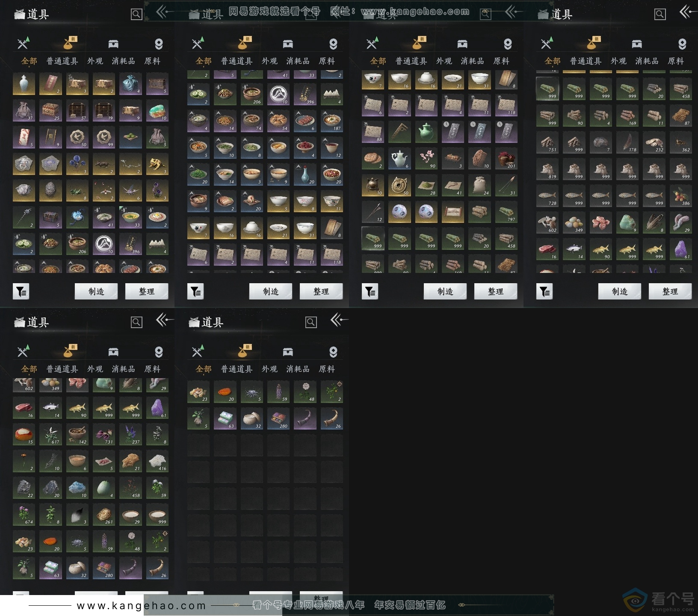Click 整理 in third top panel

[496, 291]
